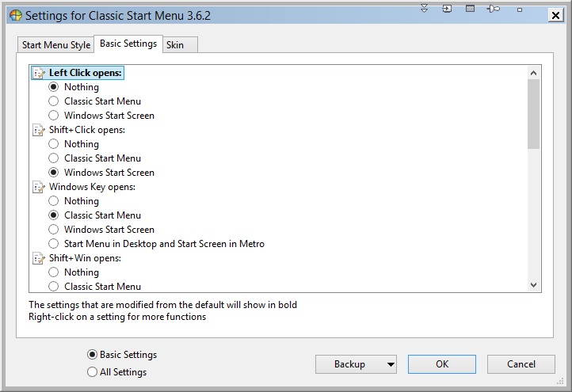Enable the Basic Settings mode radio button
572x392 pixels.
[92, 355]
